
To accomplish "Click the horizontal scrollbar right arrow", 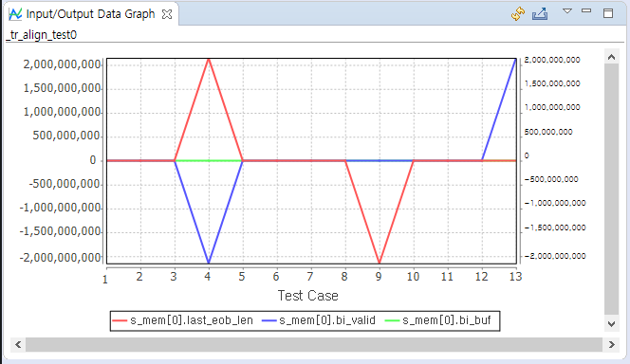I will 612,344.
